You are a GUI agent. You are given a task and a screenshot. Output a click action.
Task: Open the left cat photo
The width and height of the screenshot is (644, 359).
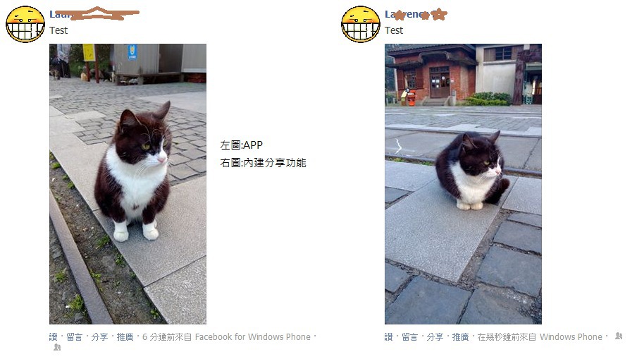128,184
